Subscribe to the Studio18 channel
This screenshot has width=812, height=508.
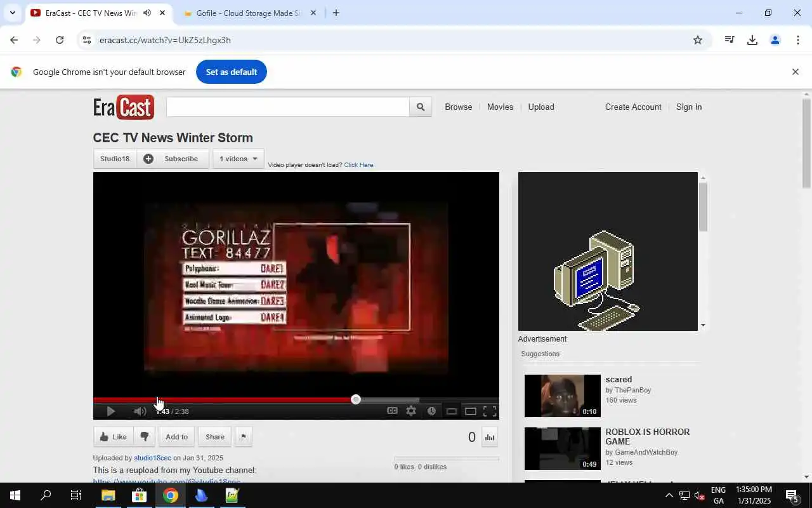[181, 159]
